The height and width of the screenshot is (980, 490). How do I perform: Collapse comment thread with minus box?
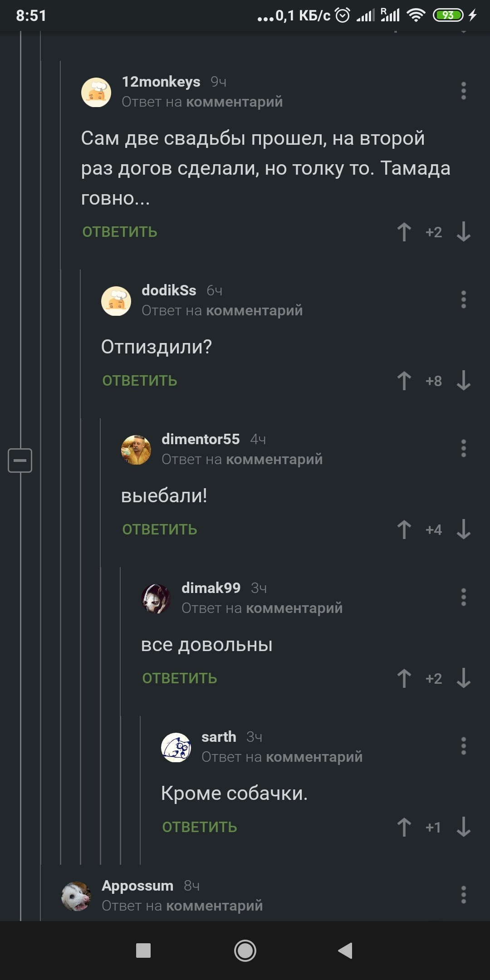pyautogui.click(x=20, y=460)
